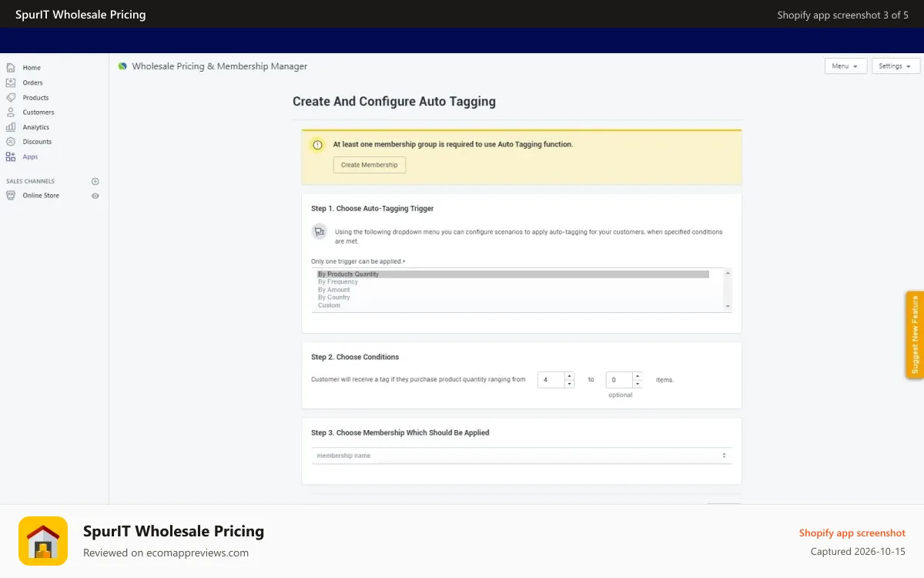924x578 pixels.
Task: Click the SALES CHANNELS heading
Action: (30, 182)
